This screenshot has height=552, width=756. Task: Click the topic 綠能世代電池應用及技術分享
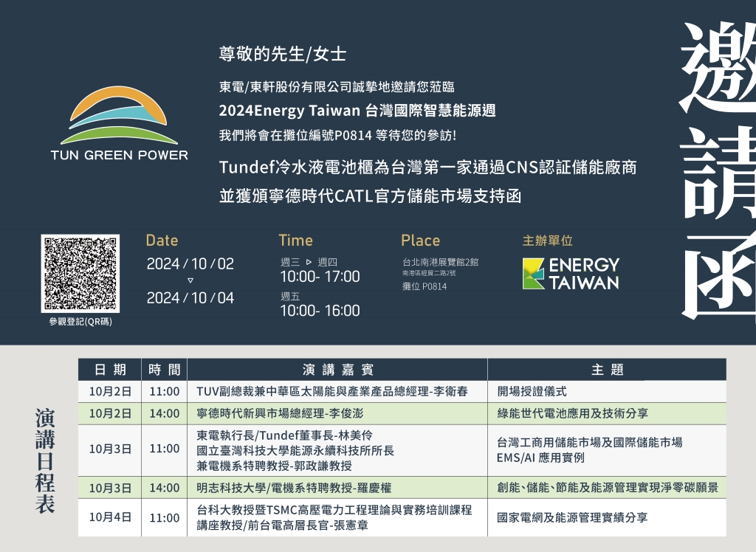[x=572, y=413]
